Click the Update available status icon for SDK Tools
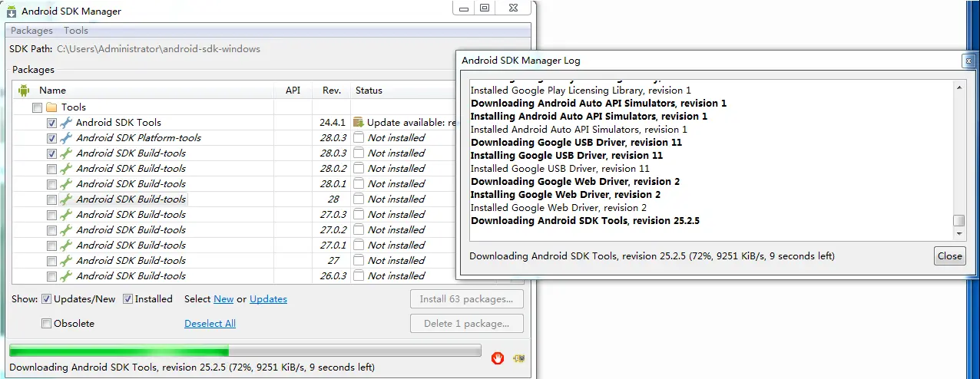The height and width of the screenshot is (379, 980). [x=358, y=123]
